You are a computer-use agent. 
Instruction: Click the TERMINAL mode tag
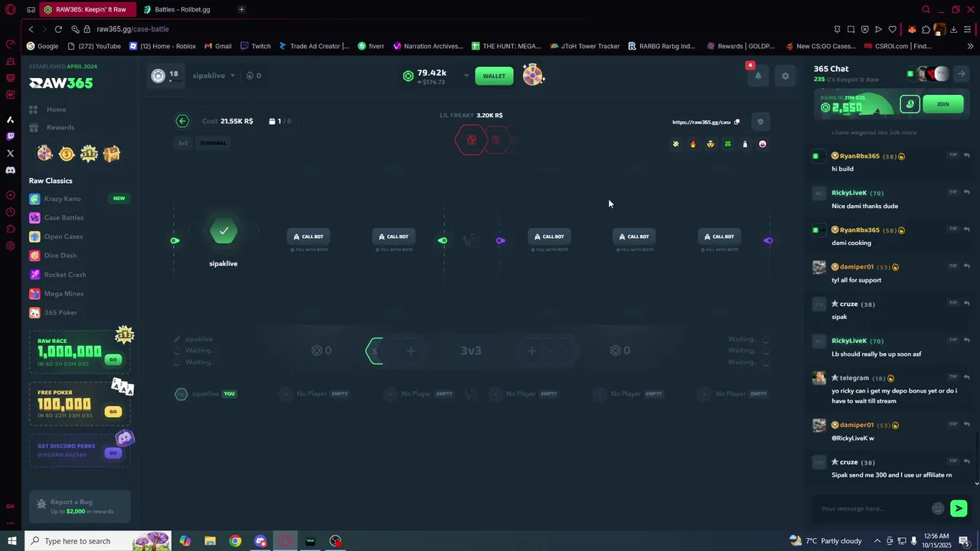click(x=213, y=143)
